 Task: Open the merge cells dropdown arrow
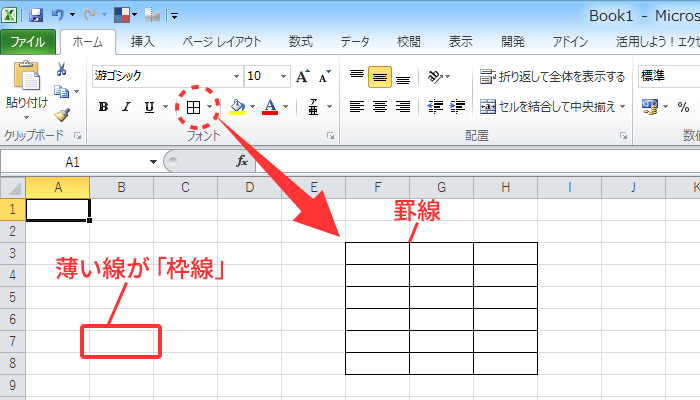point(622,107)
